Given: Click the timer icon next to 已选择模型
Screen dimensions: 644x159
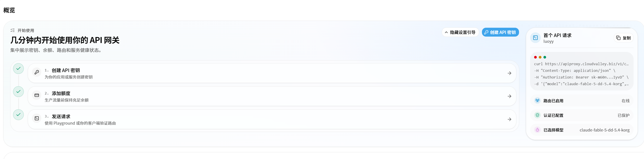Looking at the screenshot, I should pos(537,130).
